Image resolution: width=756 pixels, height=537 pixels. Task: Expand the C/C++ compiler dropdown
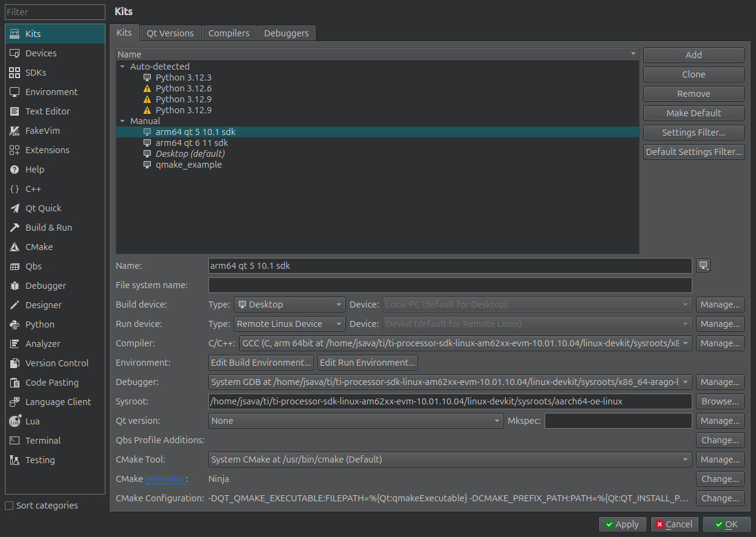465,343
